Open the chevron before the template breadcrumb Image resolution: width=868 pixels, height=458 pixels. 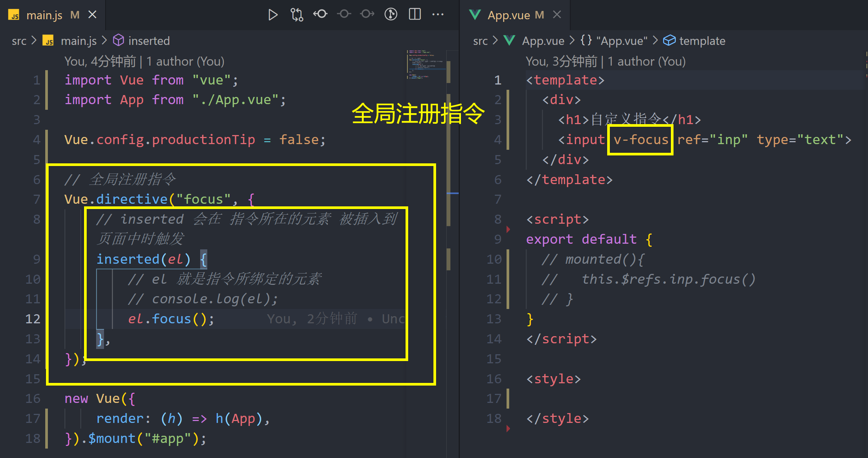(x=655, y=40)
